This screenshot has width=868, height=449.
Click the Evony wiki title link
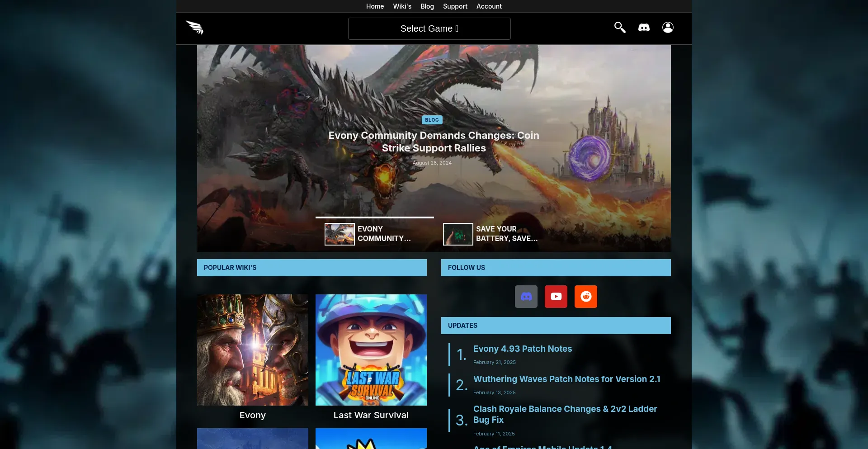253,415
